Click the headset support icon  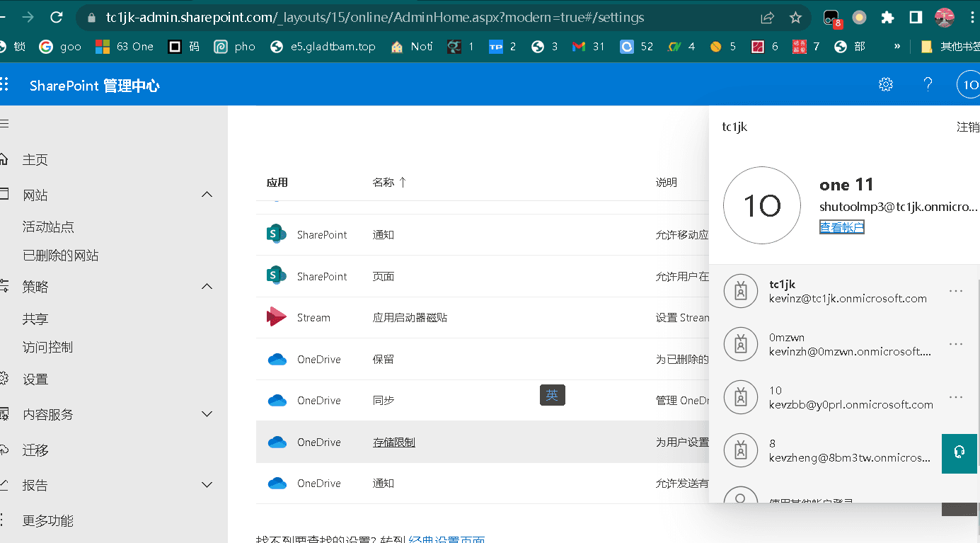(959, 452)
